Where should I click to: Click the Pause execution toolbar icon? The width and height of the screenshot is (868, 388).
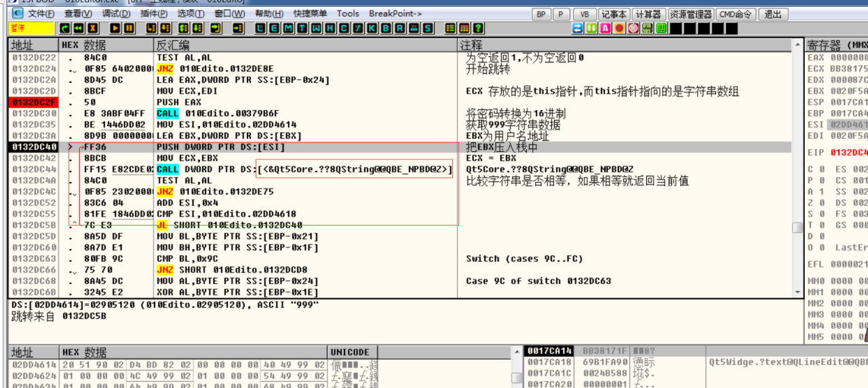tap(129, 28)
